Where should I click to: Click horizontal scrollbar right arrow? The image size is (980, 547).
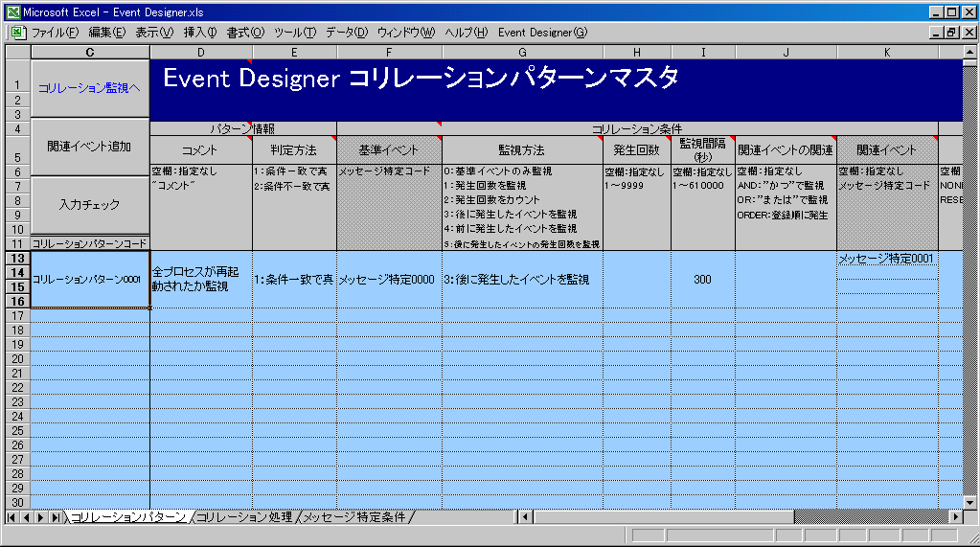(x=956, y=517)
